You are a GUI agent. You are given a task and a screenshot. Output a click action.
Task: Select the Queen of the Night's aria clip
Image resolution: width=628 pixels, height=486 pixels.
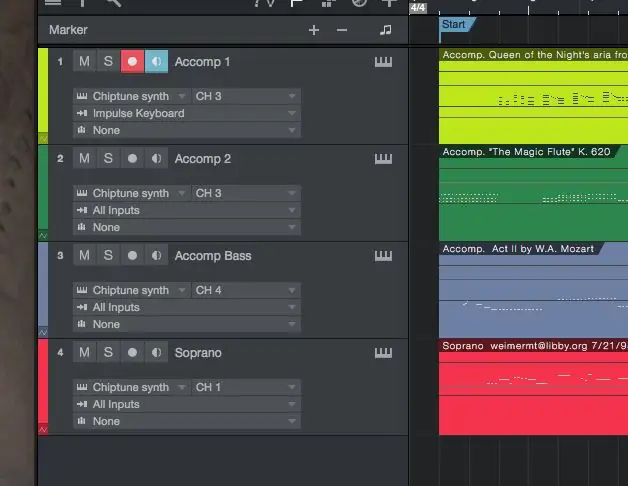pos(533,96)
